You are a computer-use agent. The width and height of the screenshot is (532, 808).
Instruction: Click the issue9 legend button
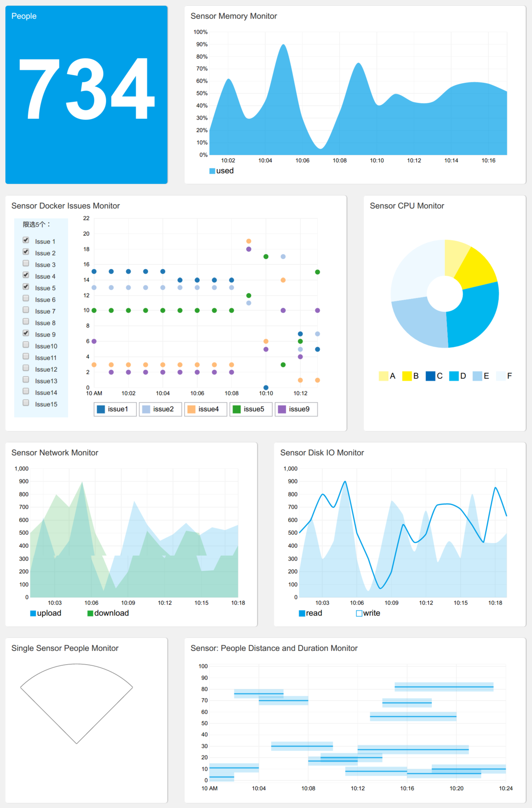296,409
